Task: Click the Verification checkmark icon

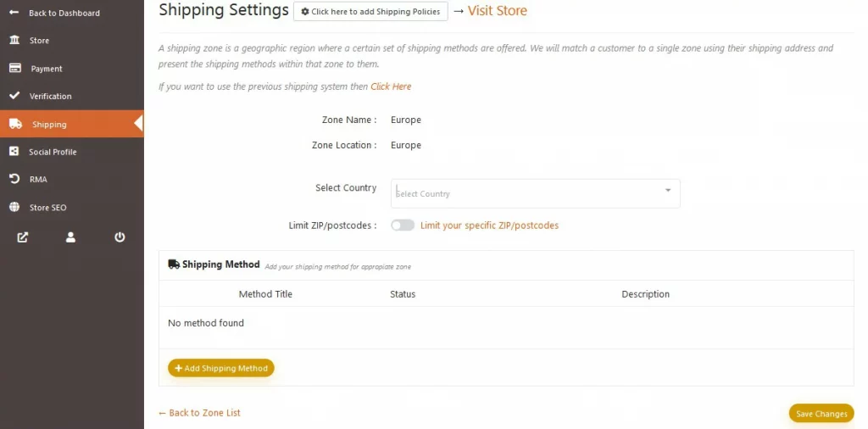Action: (14, 96)
